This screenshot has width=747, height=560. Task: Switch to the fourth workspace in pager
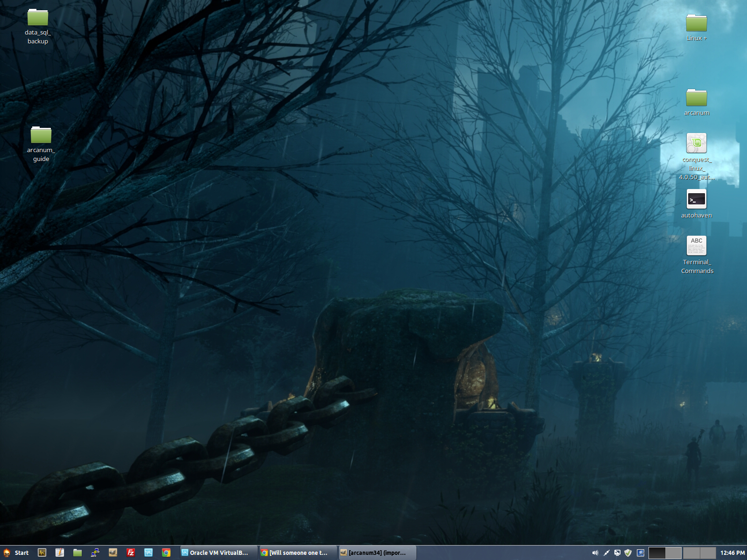click(x=708, y=553)
